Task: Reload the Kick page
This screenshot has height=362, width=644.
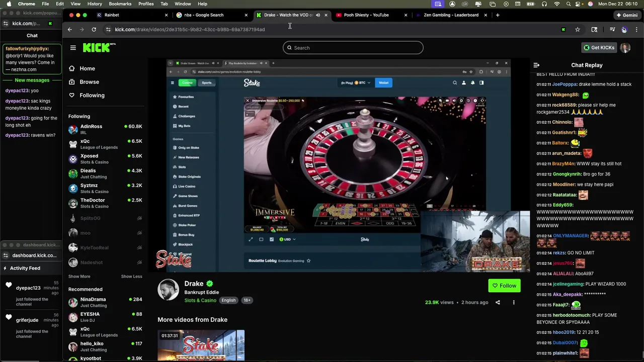Action: point(94,30)
